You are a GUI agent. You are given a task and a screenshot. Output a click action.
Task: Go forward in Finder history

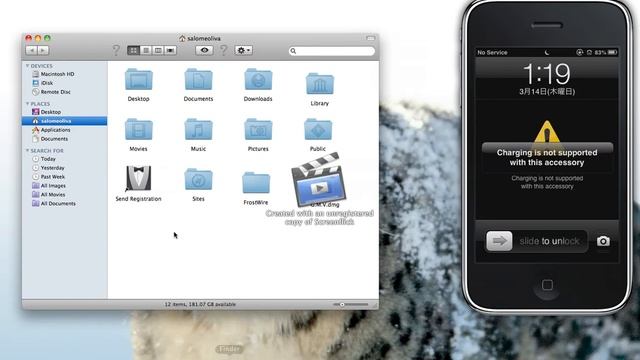[x=43, y=50]
